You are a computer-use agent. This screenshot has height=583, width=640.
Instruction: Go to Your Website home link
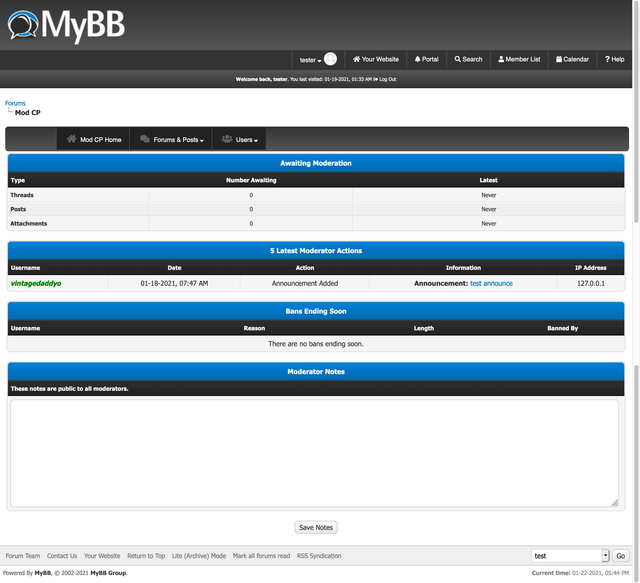(376, 59)
